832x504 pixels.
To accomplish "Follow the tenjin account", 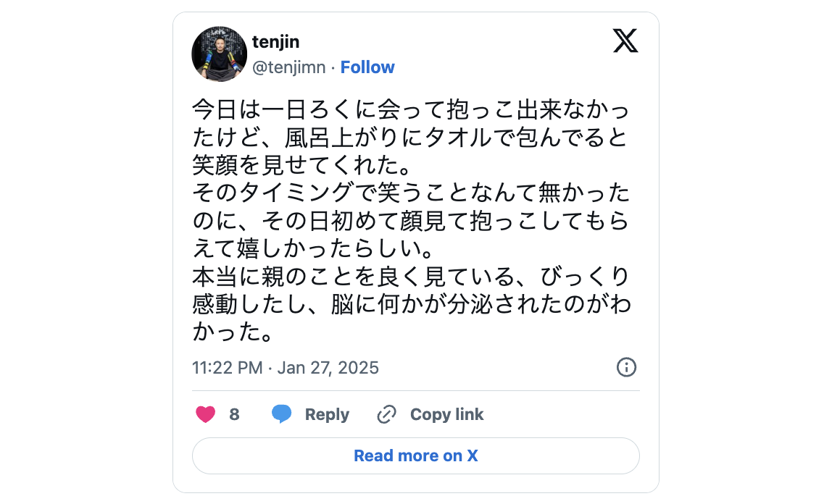I will point(367,67).
